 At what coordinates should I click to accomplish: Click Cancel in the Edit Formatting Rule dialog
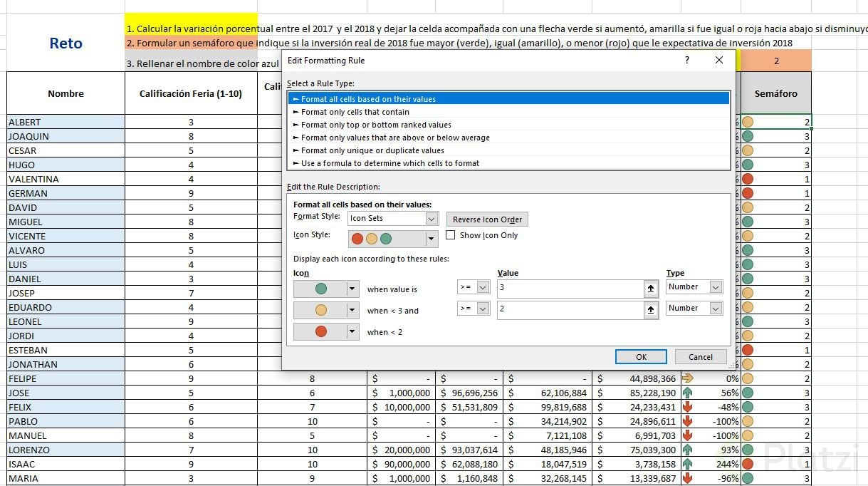point(701,357)
